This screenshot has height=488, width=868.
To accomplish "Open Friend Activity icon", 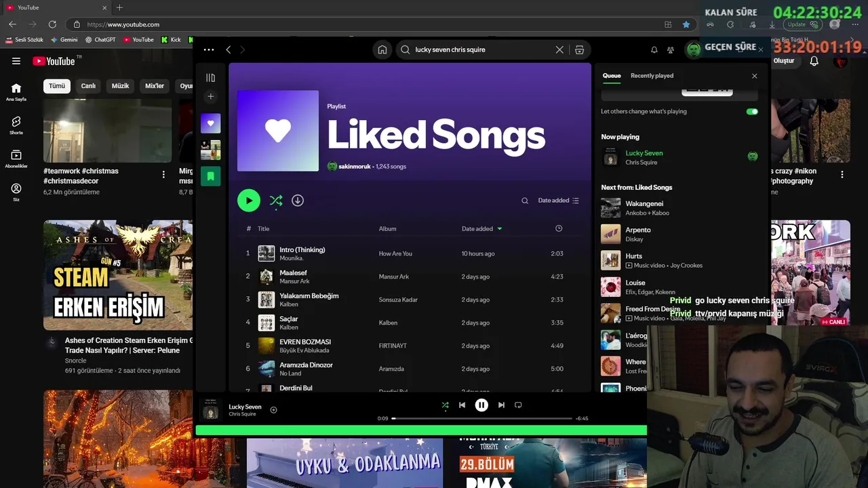I will (x=671, y=49).
